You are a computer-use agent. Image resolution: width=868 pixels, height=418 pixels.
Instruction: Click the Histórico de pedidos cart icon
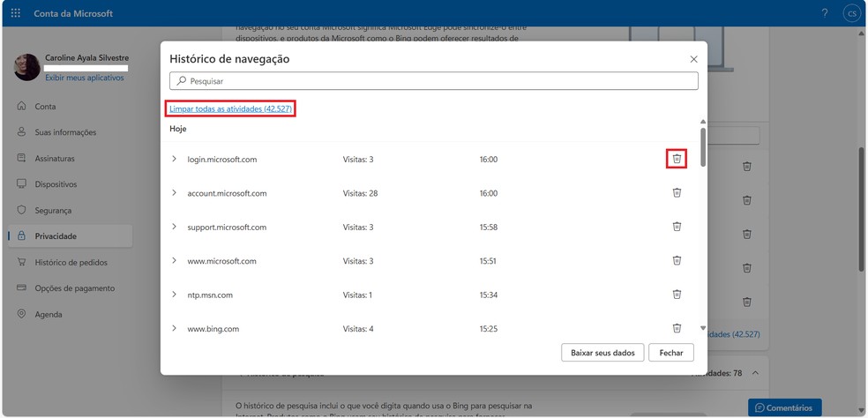pyautogui.click(x=21, y=262)
